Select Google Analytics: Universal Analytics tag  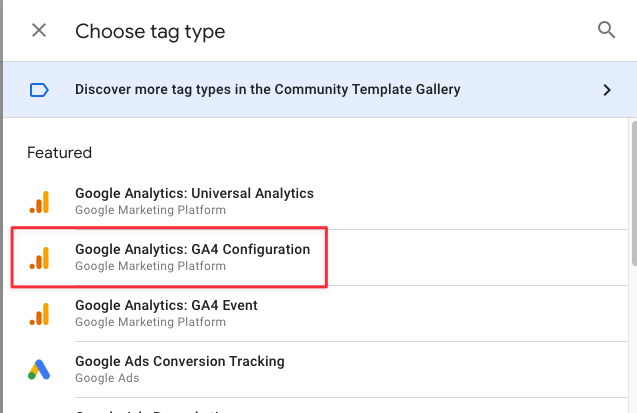[194, 193]
